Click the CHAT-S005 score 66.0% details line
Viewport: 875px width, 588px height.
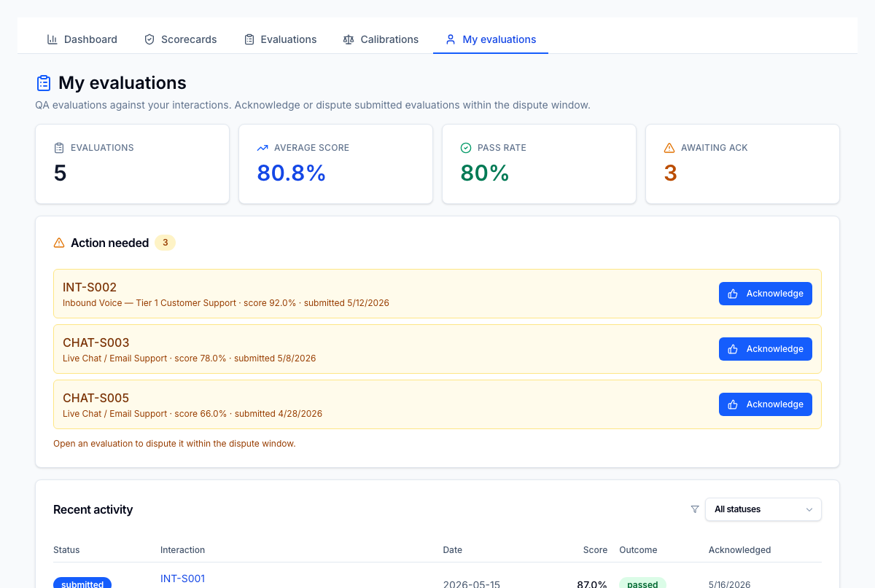[x=192, y=414]
